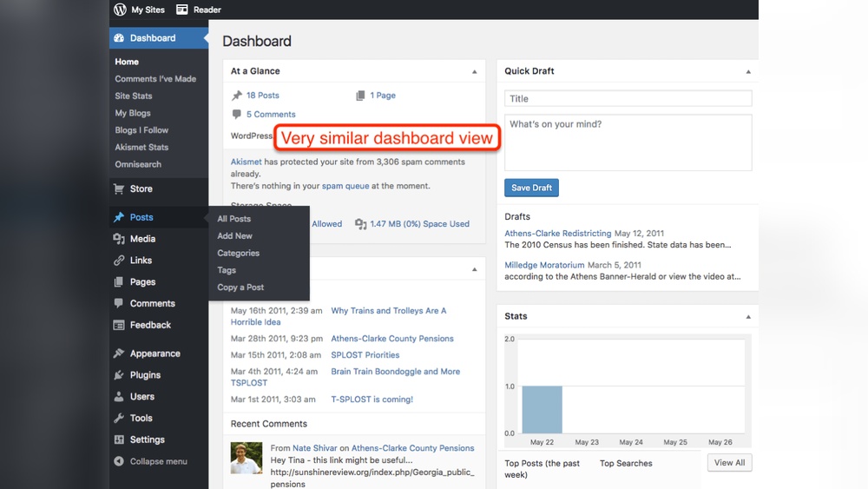Click the Plugins plug icon

tap(119, 375)
